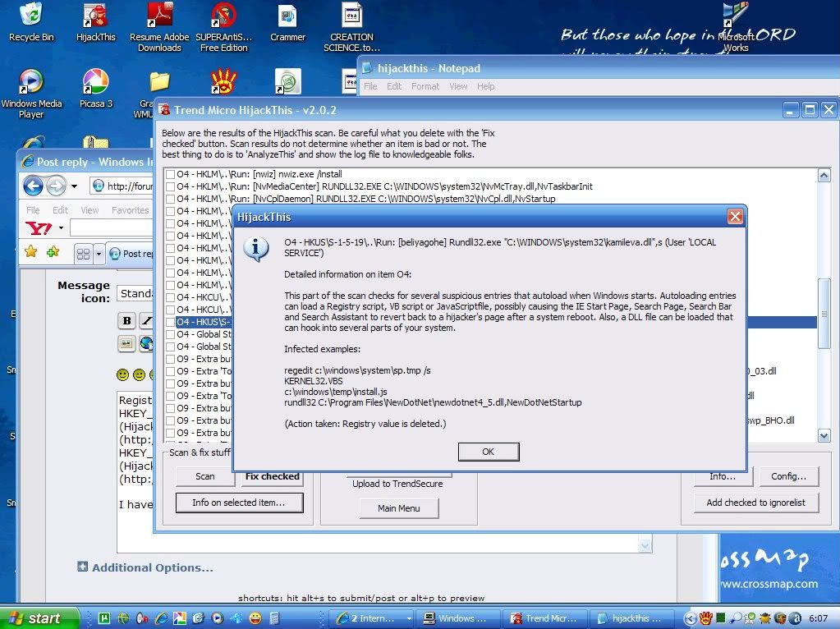The height and width of the screenshot is (629, 840).
Task: Expand Additional Options in the post reply page
Action: (145, 567)
